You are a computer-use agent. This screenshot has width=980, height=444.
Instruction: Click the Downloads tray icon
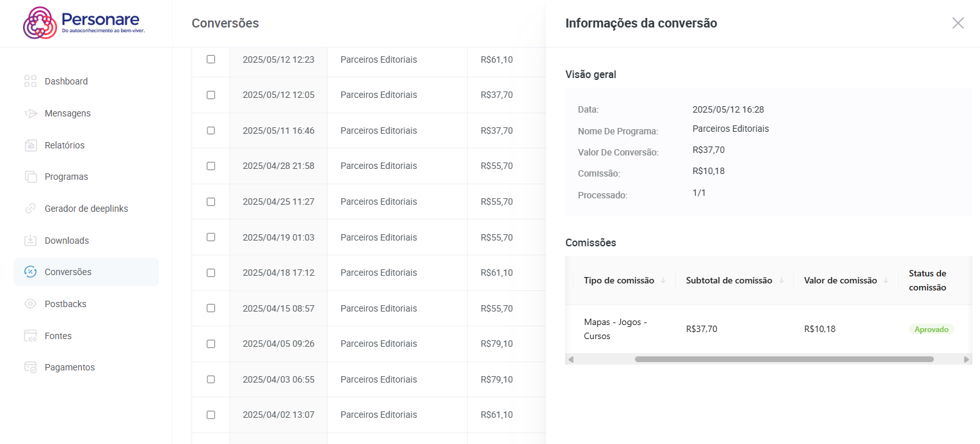click(30, 241)
